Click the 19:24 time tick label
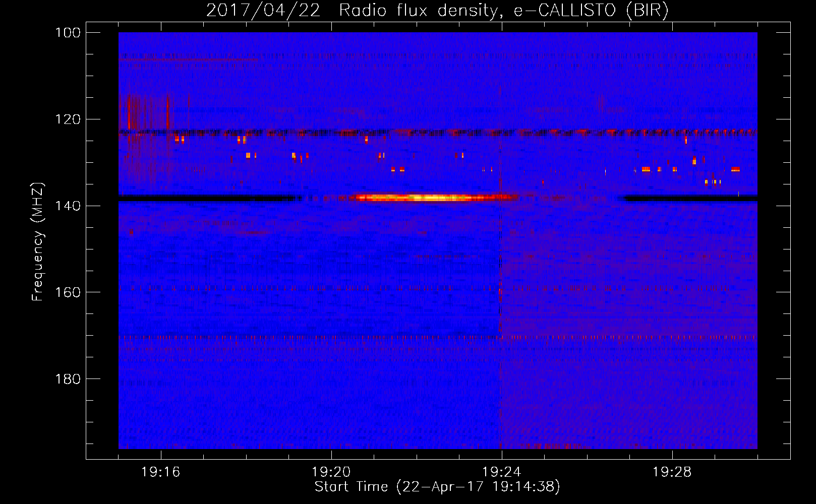The height and width of the screenshot is (504, 816). (502, 472)
